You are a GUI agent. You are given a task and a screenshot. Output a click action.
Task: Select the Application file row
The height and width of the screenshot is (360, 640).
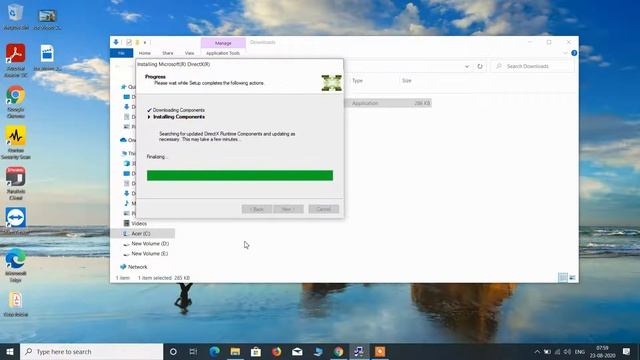pyautogui.click(x=388, y=103)
